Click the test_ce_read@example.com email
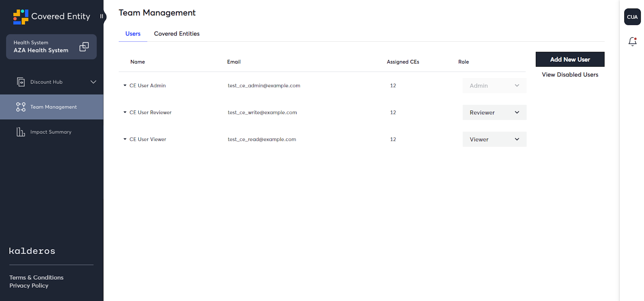 point(262,139)
